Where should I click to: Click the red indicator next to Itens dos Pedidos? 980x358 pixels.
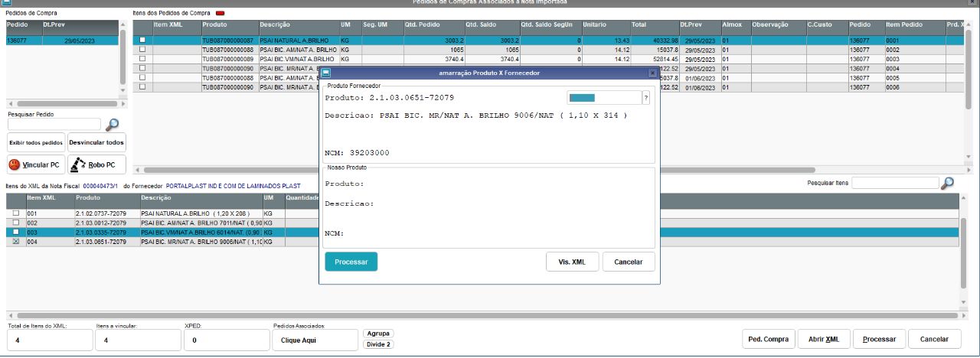(x=220, y=14)
